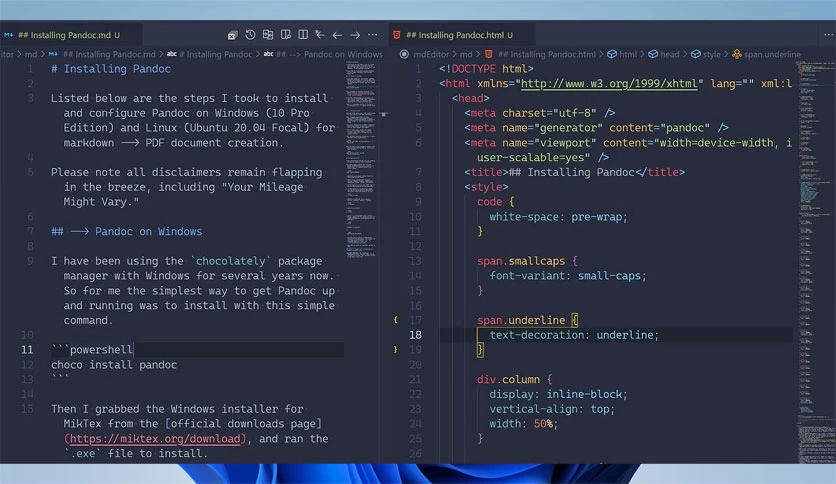The height and width of the screenshot is (484, 836).
Task: Click the '<!DOCTYPE html>' line
Action: (x=486, y=69)
